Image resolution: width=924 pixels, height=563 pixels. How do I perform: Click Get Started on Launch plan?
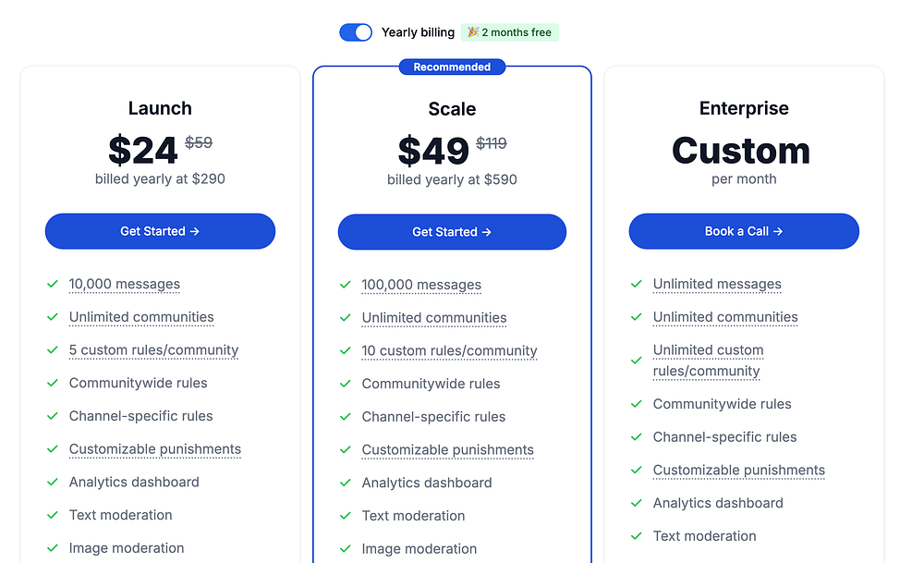click(160, 231)
